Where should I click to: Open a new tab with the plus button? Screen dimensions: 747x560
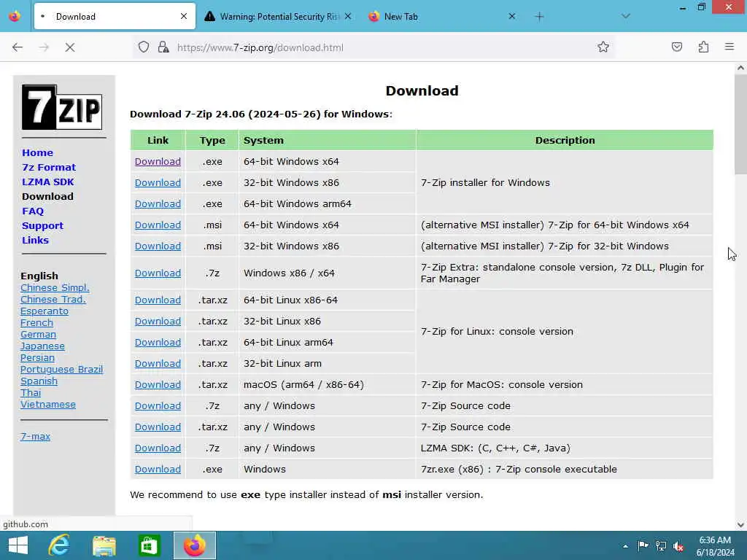tap(539, 17)
